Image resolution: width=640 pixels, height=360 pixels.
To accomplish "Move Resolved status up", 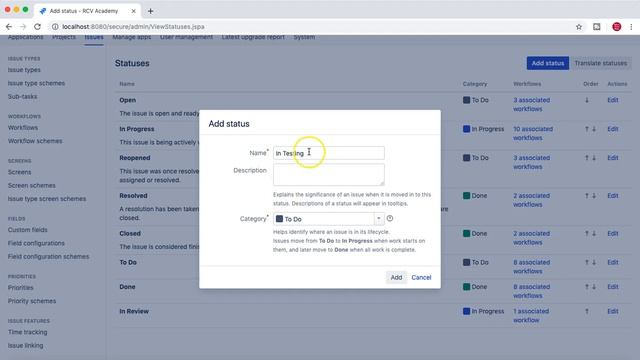I will 587,196.
